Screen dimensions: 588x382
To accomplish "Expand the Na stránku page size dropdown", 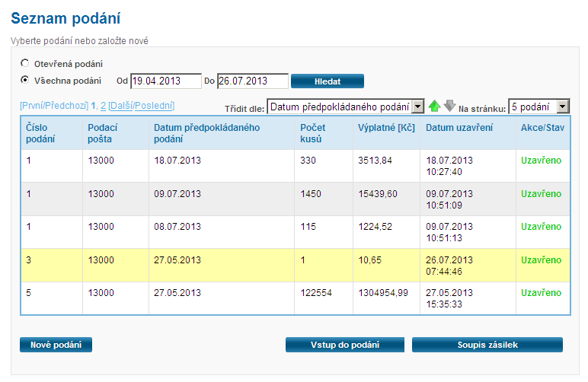I will (538, 107).
